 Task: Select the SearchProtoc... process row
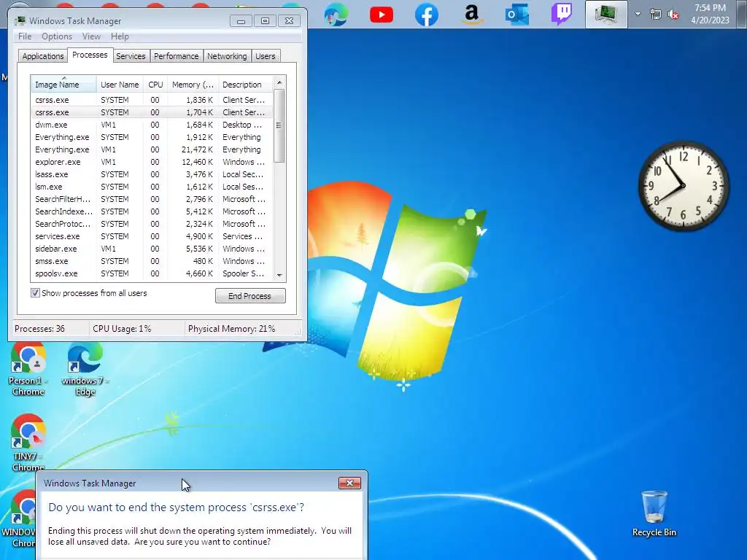152,224
